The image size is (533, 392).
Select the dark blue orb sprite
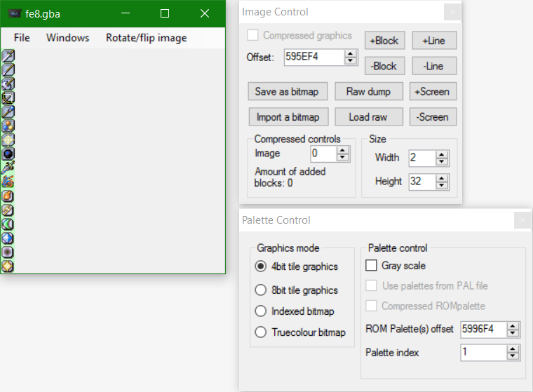[x=8, y=154]
